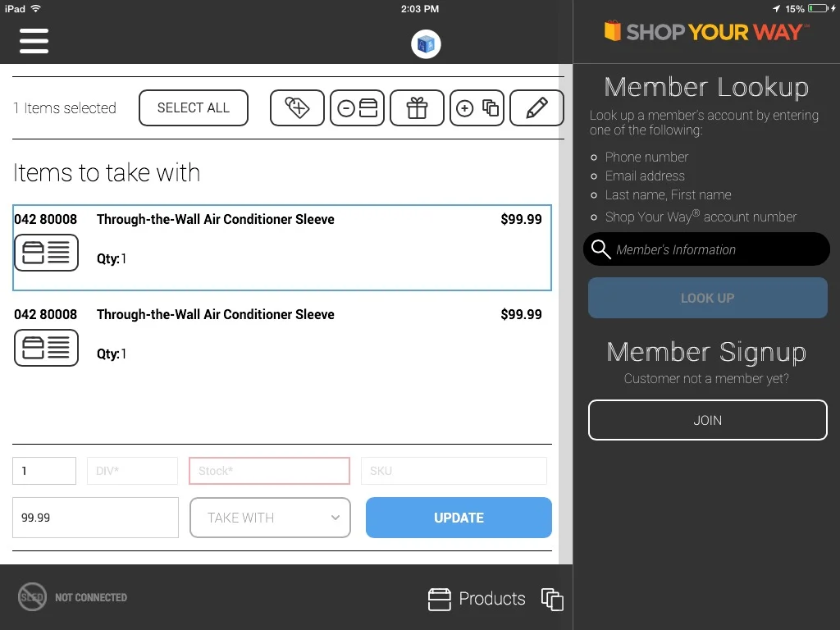Click the JOIN button
Screen dimensions: 840x630
(x=708, y=420)
